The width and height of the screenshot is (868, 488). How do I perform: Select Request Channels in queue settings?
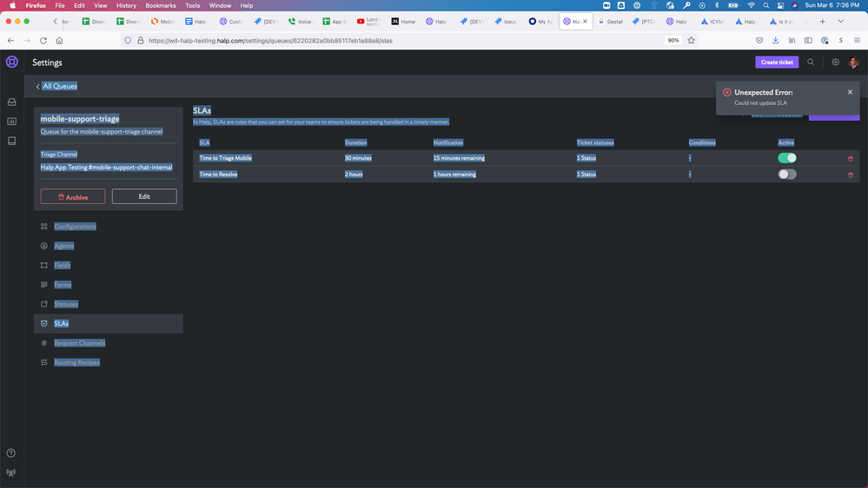80,343
